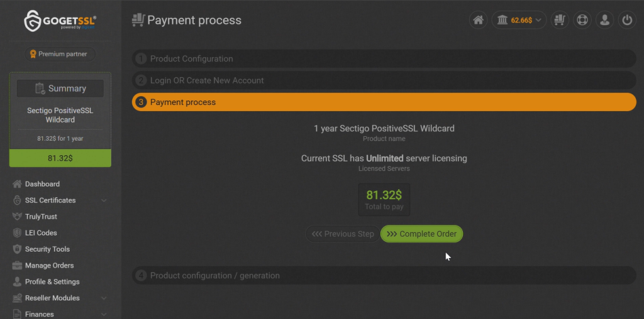Expand the SSL Certificates submenu chevron
This screenshot has width=644, height=319.
(104, 200)
